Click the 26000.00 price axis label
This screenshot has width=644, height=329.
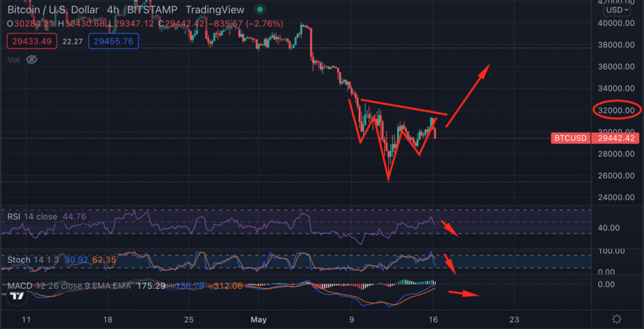click(615, 175)
